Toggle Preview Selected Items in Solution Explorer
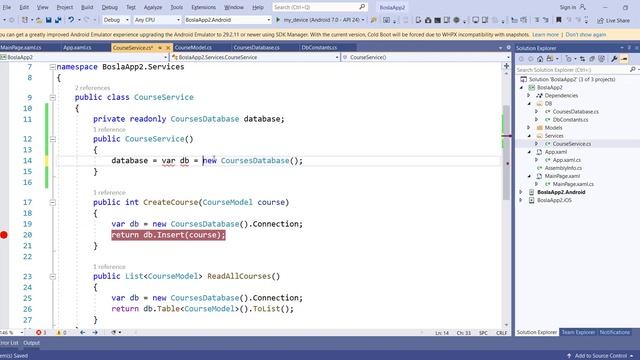The width and height of the screenshot is (640, 360). pos(624,59)
